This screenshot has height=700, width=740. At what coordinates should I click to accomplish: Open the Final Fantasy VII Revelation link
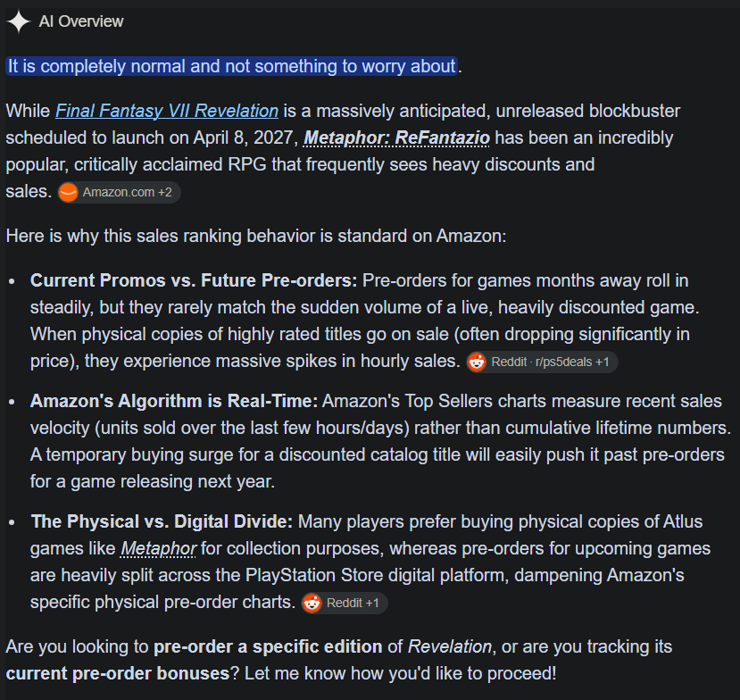(x=167, y=111)
